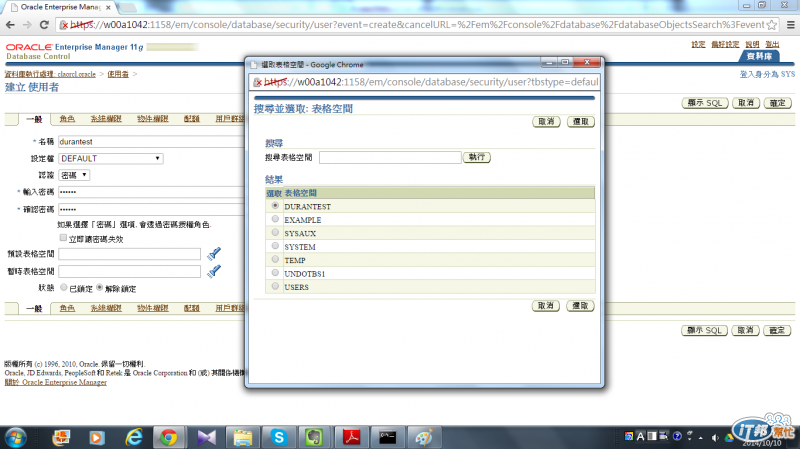Open flashlight picker for temporary tablespace field

214,271
